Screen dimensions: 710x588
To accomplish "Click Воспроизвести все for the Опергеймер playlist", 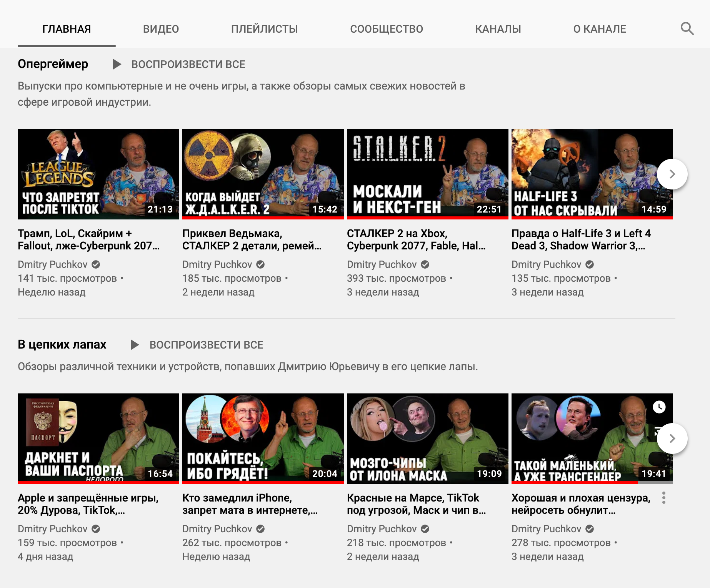I will coord(188,64).
